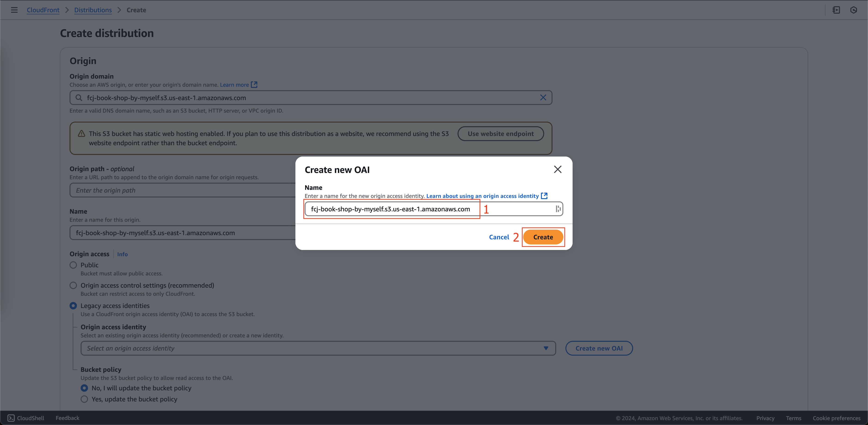Go to the Distributions breadcrumb
Viewport: 868px width, 425px height.
93,10
